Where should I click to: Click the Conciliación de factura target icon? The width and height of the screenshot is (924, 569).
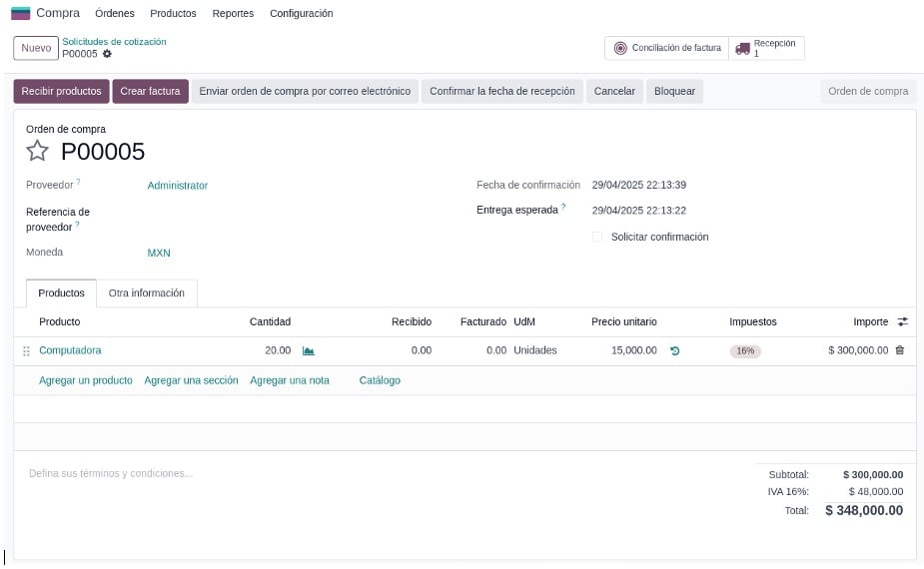click(x=620, y=48)
